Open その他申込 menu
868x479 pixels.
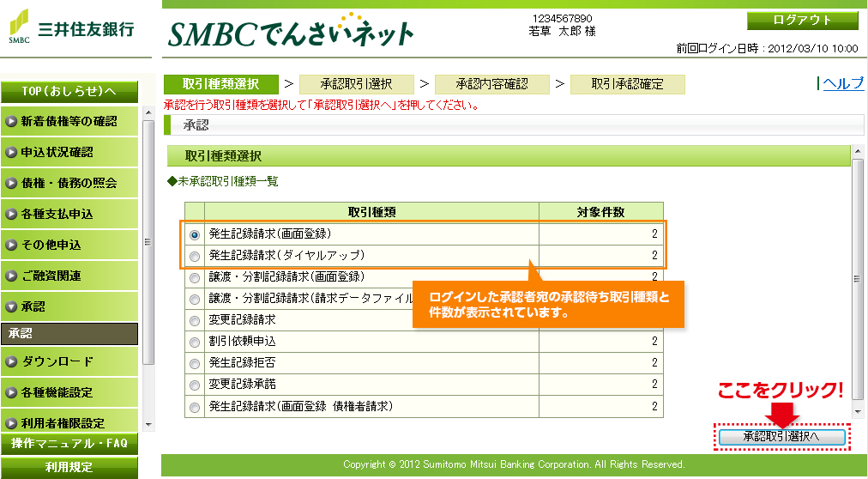pos(69,245)
